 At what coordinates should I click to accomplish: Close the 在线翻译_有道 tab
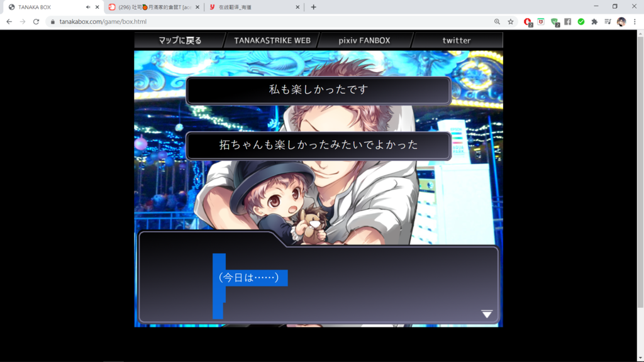tap(297, 7)
